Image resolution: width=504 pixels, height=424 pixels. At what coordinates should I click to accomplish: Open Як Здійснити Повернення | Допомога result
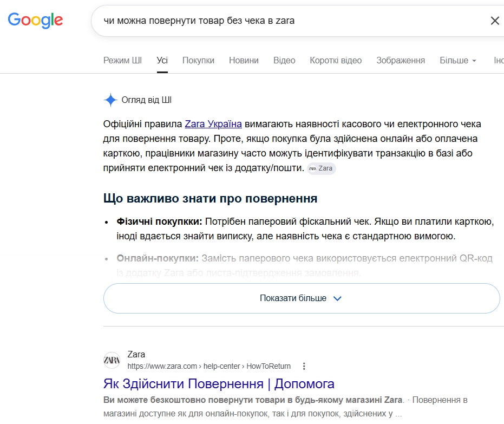219,384
